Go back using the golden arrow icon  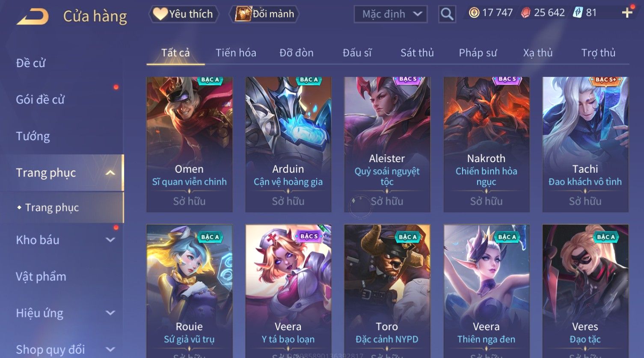(x=33, y=16)
